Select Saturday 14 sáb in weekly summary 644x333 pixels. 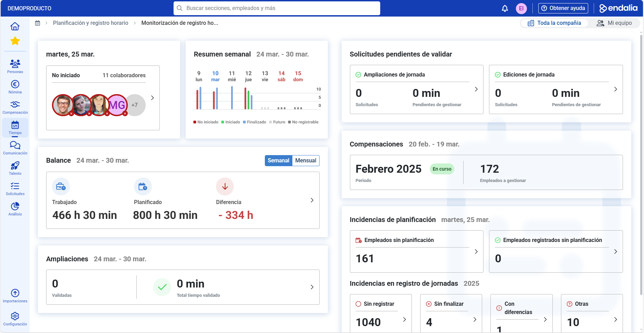coord(281,76)
